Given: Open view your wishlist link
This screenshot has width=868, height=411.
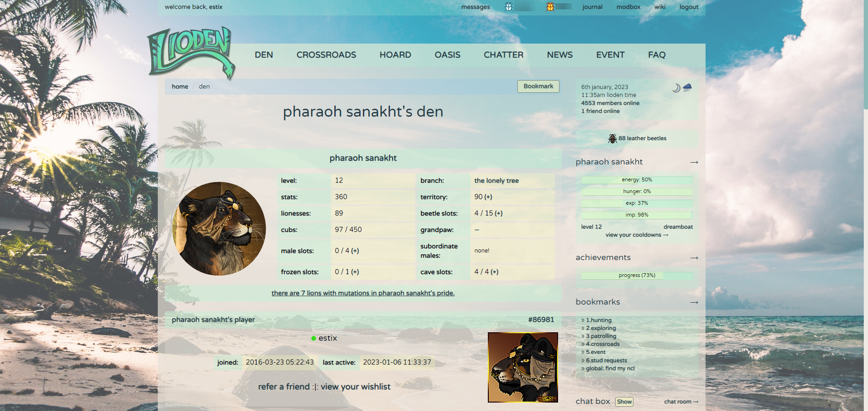Looking at the screenshot, I should (355, 387).
